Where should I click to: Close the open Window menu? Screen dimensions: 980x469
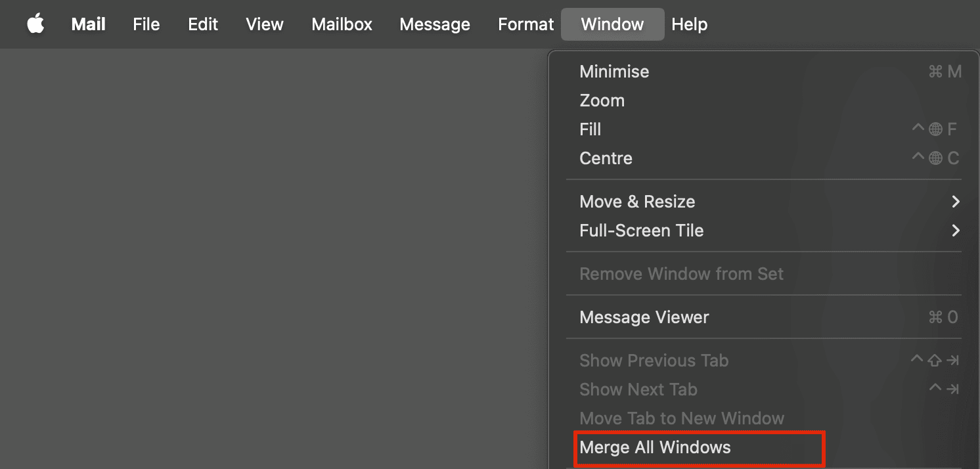(x=612, y=25)
